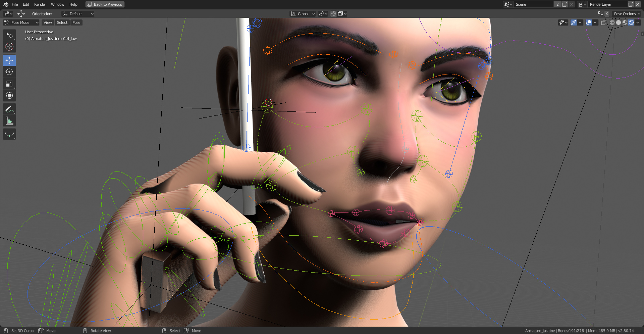Open the Help menu
This screenshot has width=644, height=334.
point(73,4)
